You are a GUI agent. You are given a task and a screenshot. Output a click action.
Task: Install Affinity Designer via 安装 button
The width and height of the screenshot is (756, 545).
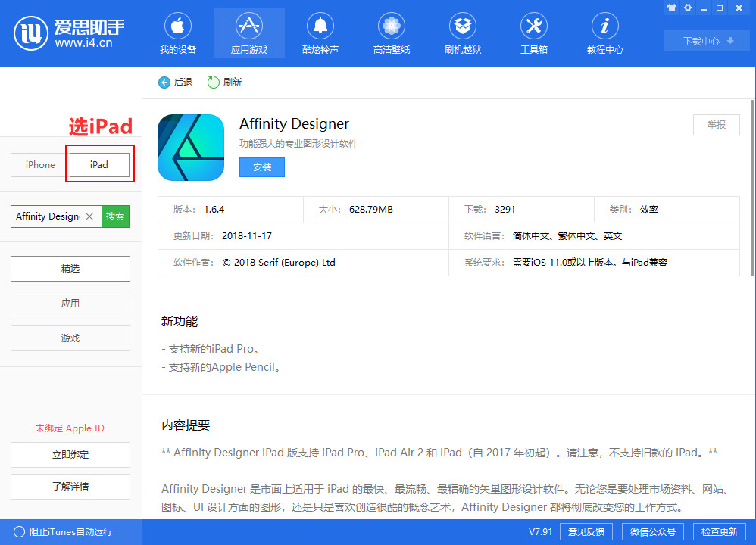pyautogui.click(x=261, y=167)
